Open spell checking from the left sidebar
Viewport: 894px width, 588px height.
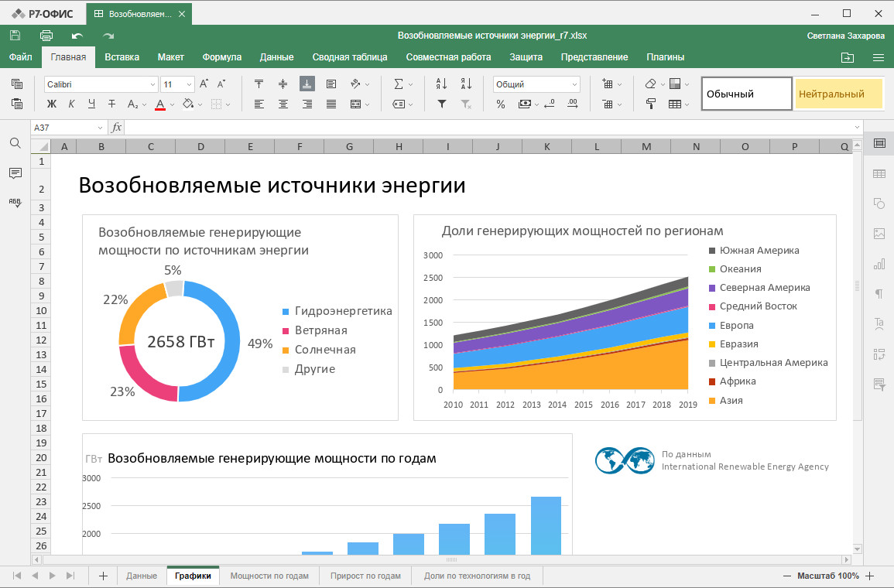[x=15, y=199]
